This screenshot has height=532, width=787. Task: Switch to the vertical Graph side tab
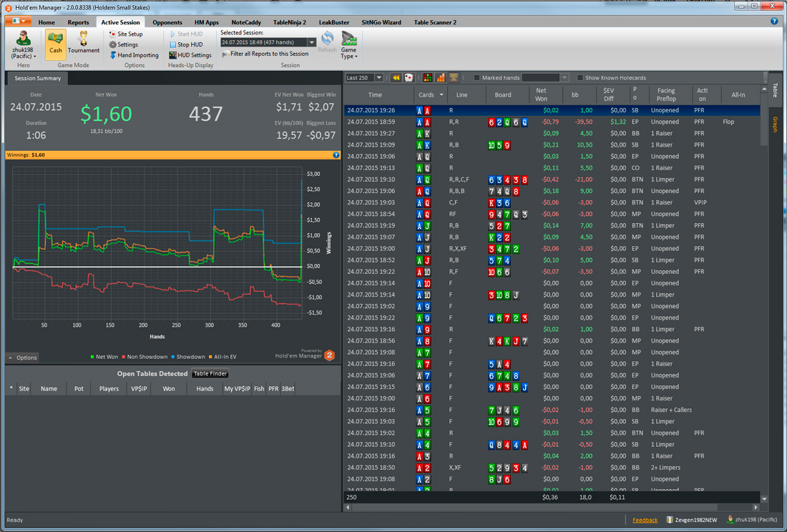(x=775, y=124)
